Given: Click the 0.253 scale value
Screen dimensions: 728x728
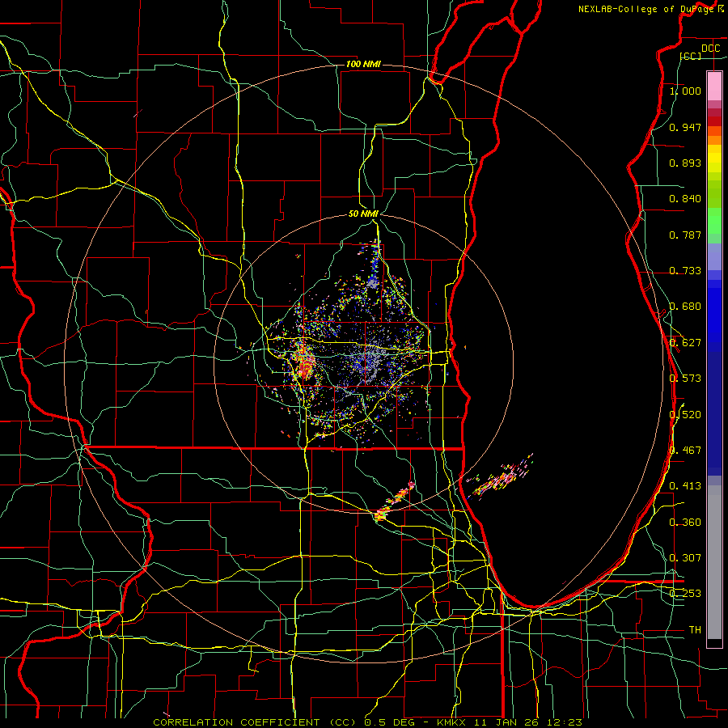Looking at the screenshot, I should coord(685,594).
